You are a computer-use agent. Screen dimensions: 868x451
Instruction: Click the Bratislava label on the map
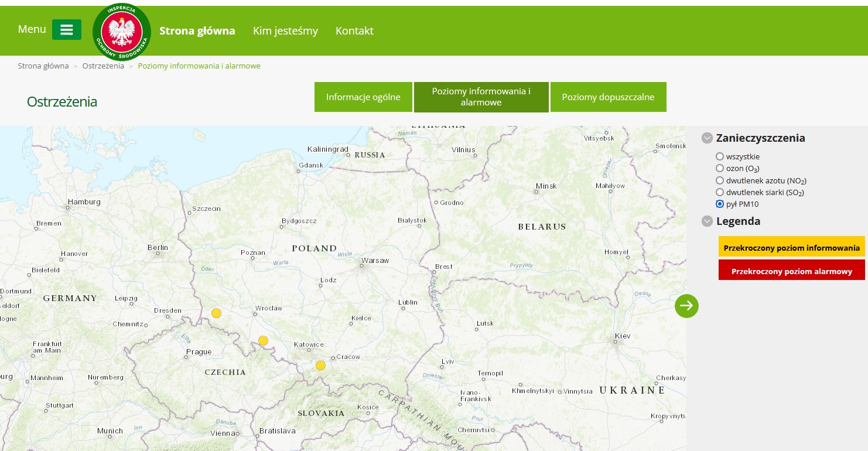pyautogui.click(x=278, y=430)
